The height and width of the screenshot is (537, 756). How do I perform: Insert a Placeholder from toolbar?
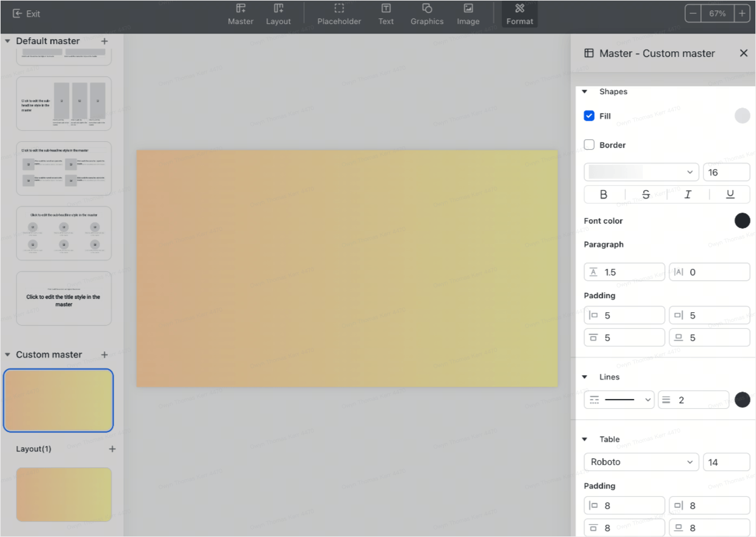click(339, 14)
